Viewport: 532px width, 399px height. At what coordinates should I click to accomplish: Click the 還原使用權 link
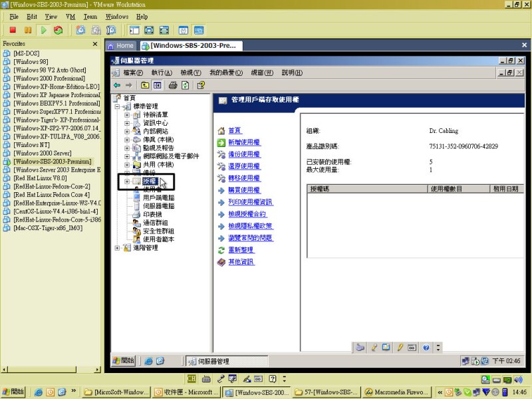(x=244, y=166)
